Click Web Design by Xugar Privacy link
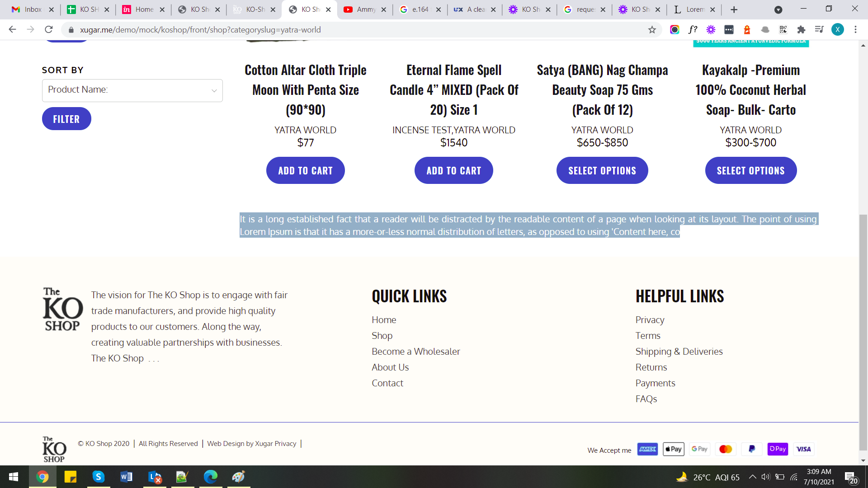The width and height of the screenshot is (868, 488). coord(252,444)
